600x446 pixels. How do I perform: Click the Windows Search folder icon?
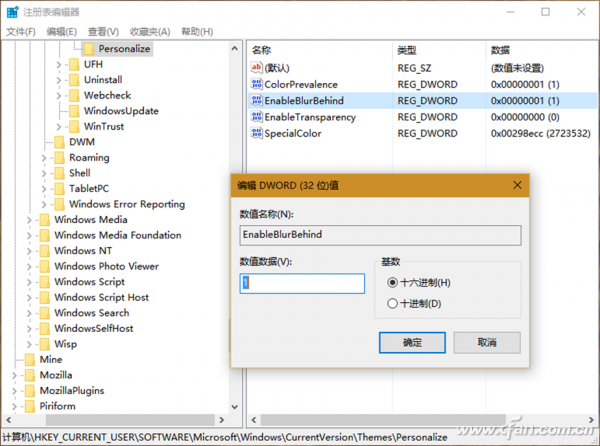click(x=45, y=313)
